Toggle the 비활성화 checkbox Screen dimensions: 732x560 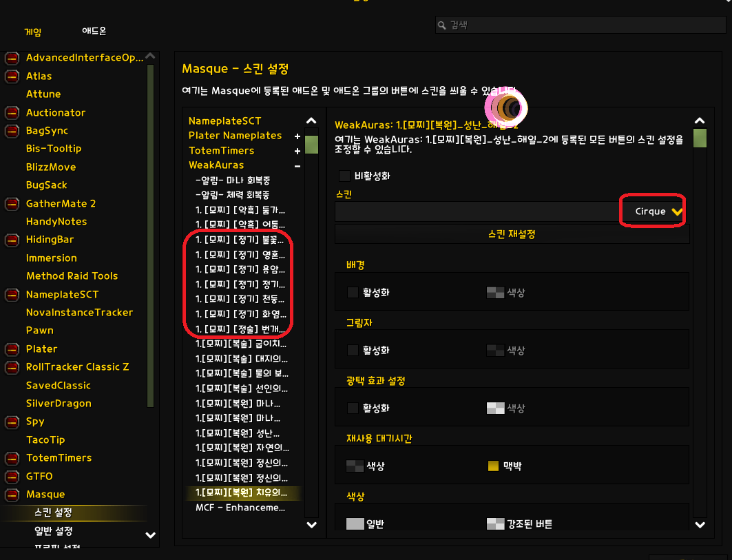[x=344, y=176]
